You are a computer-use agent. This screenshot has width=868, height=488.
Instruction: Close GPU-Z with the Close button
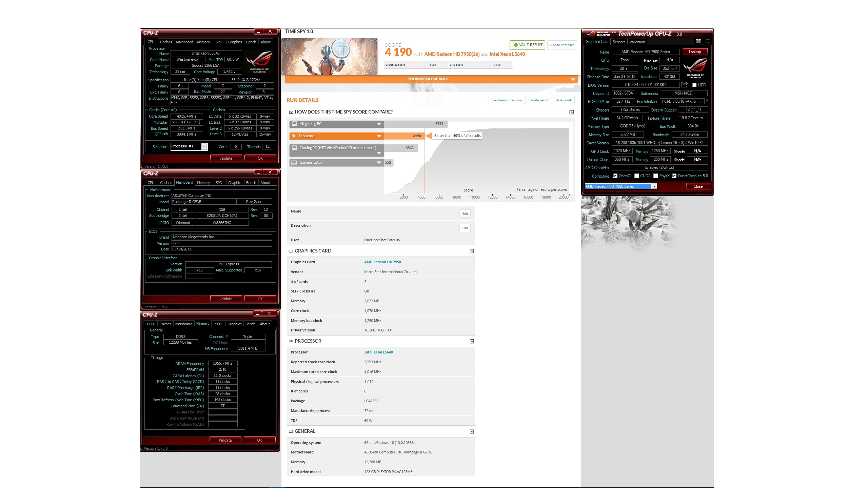pyautogui.click(x=698, y=186)
